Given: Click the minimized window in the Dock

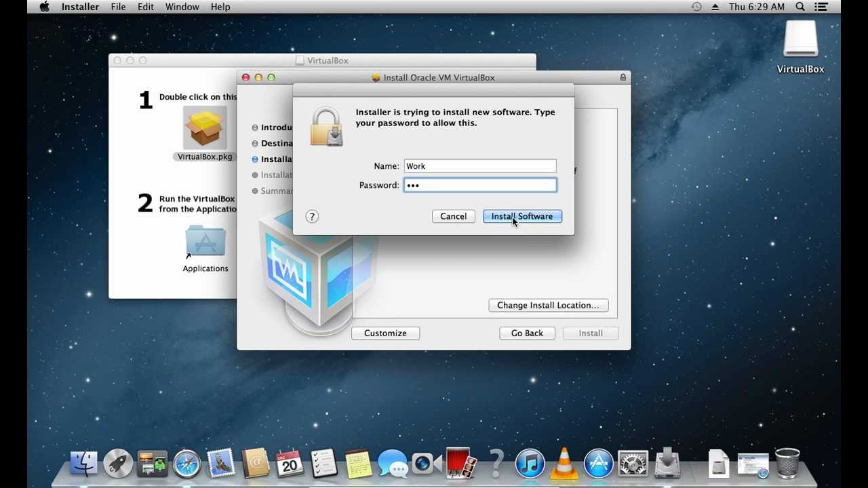Looking at the screenshot, I should pyautogui.click(x=753, y=464).
